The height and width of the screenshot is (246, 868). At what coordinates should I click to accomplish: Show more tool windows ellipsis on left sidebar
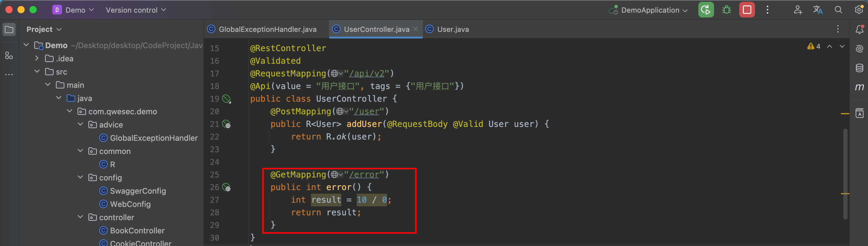(9, 75)
